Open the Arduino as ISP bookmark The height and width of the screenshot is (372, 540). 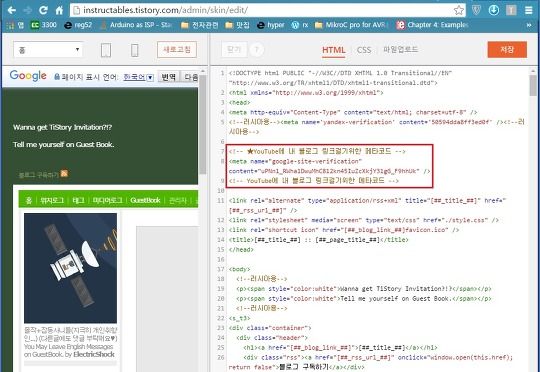click(x=136, y=25)
